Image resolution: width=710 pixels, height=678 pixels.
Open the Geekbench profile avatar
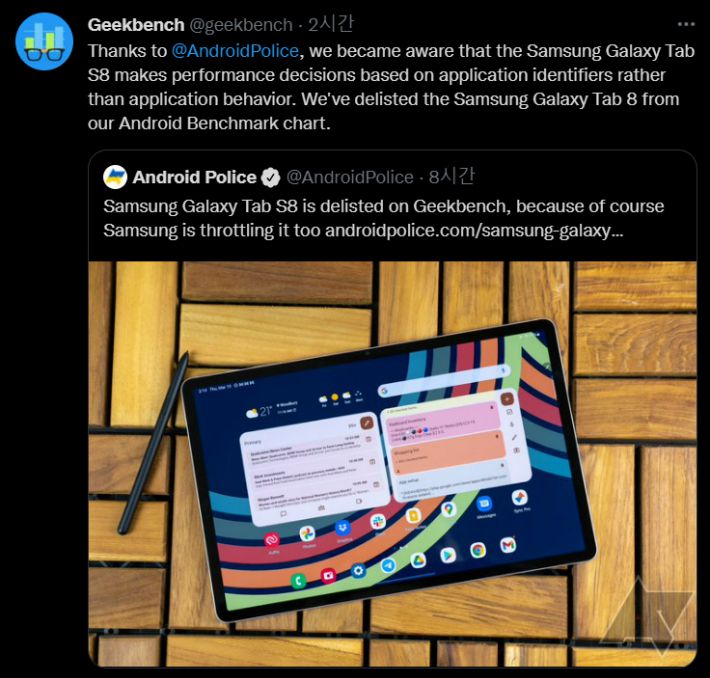click(x=44, y=41)
